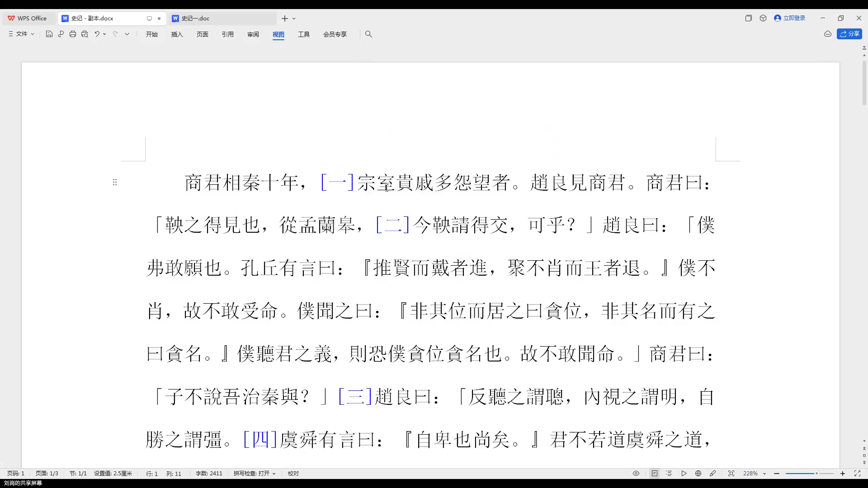Enter full screen mode icon
This screenshot has width=868, height=488.
857,474
